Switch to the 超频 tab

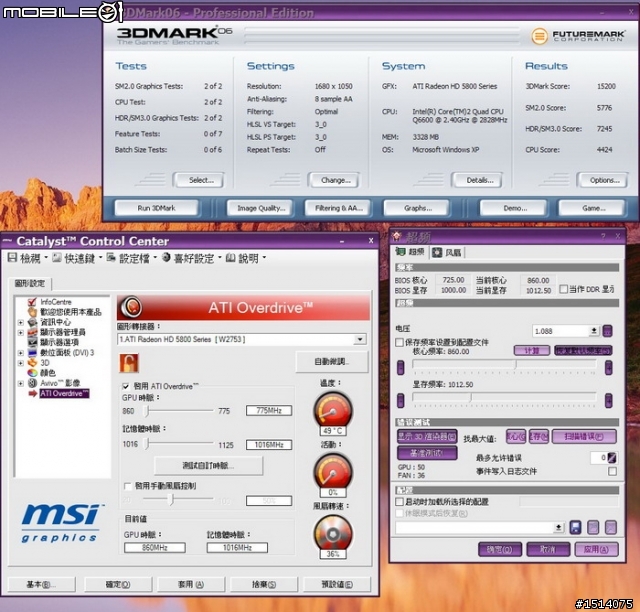click(x=410, y=251)
